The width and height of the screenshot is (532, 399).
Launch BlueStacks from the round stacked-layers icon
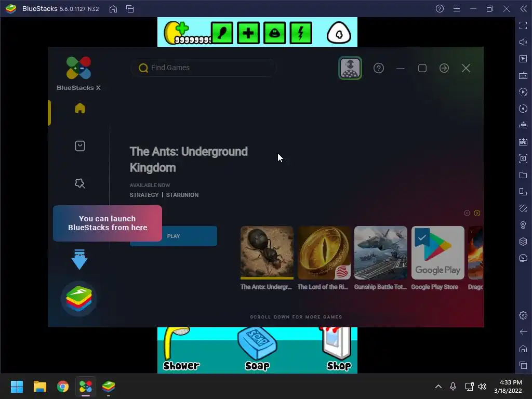[x=79, y=299]
